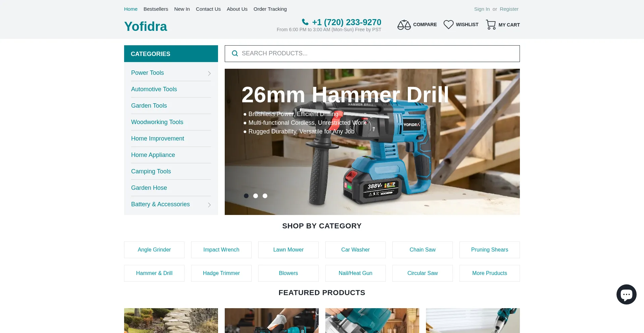Image resolution: width=644 pixels, height=333 pixels.
Task: Open the Garden Tools category
Action: click(x=149, y=106)
